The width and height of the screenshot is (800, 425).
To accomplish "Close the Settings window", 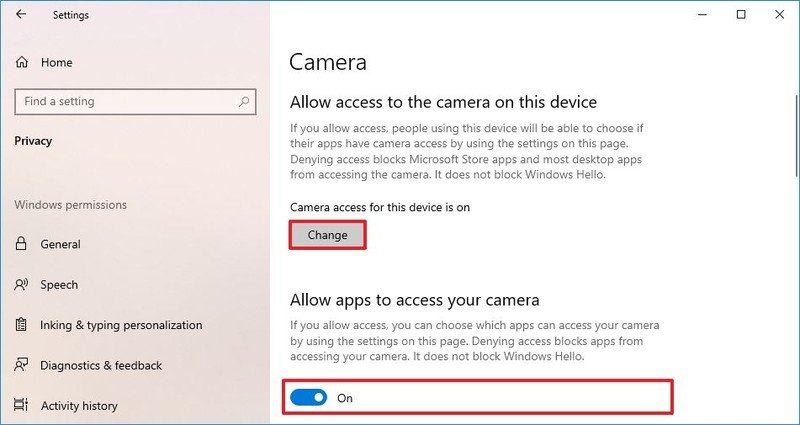I will click(x=780, y=15).
